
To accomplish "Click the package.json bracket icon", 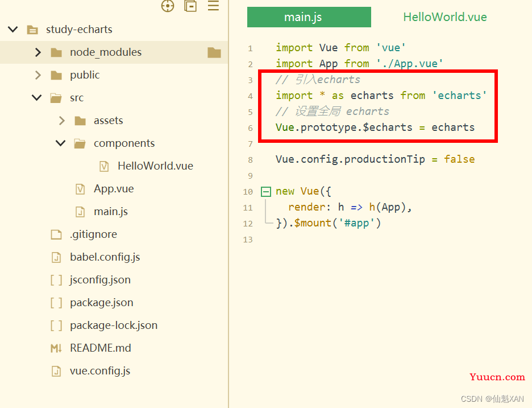I will tap(56, 303).
